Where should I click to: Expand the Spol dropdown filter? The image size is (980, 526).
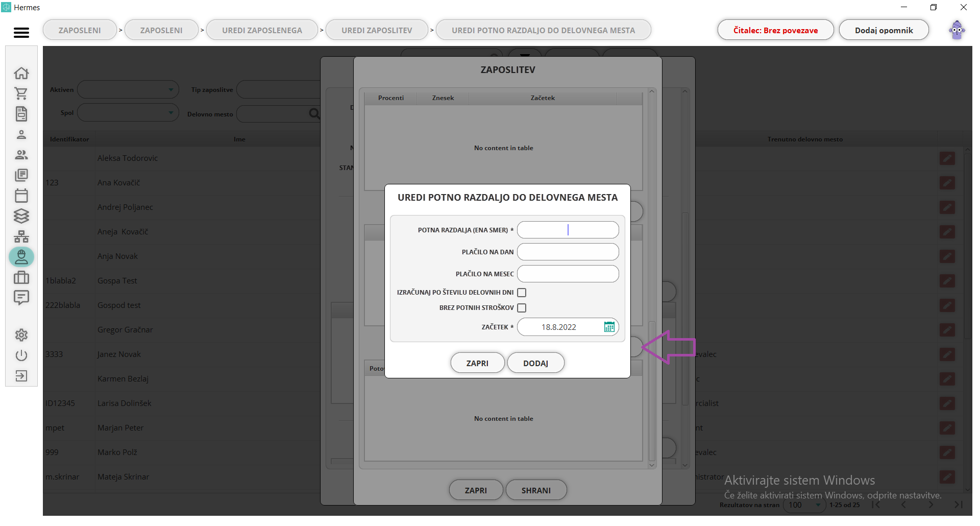point(128,113)
